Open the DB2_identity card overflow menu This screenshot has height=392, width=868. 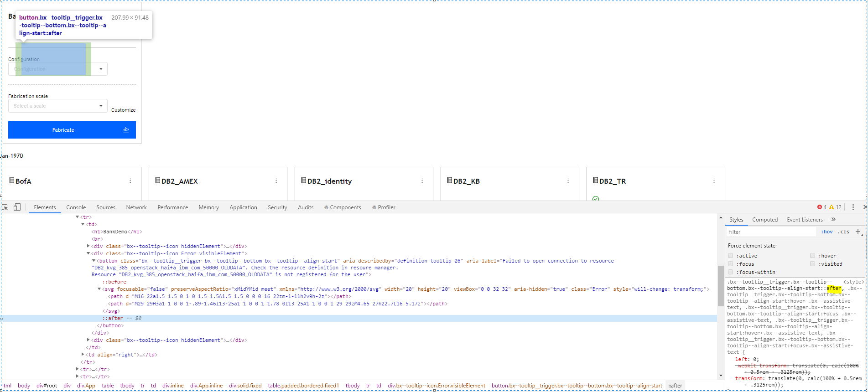tap(422, 181)
